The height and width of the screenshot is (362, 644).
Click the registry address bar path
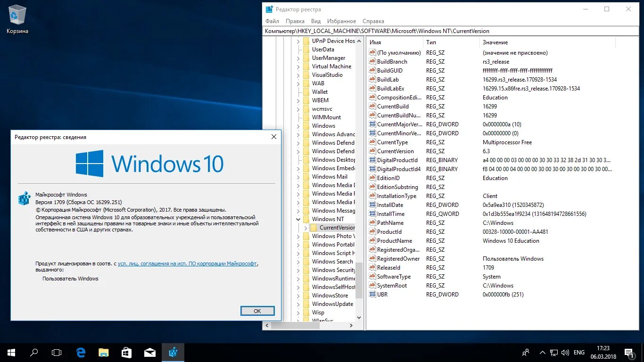[451, 31]
